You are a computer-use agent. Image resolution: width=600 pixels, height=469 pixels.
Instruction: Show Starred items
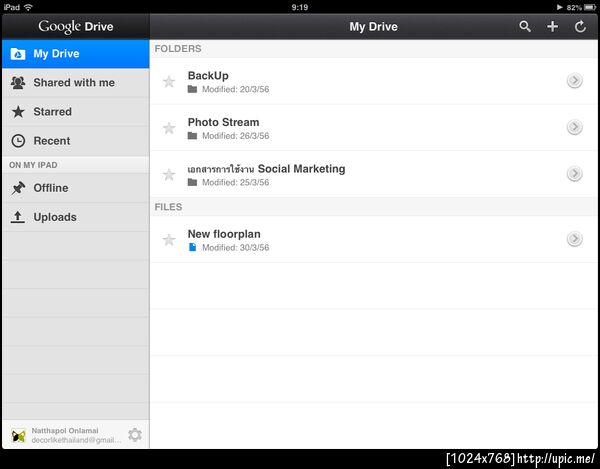(76, 112)
